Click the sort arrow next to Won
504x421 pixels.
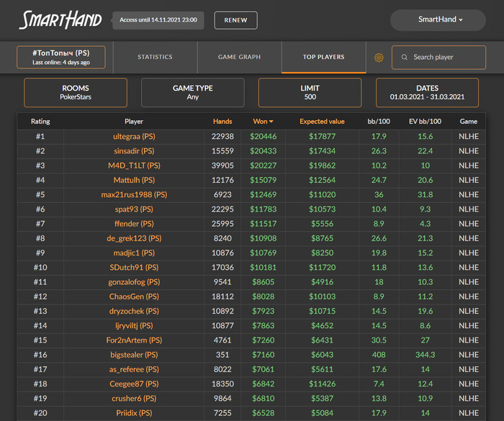[x=271, y=122]
